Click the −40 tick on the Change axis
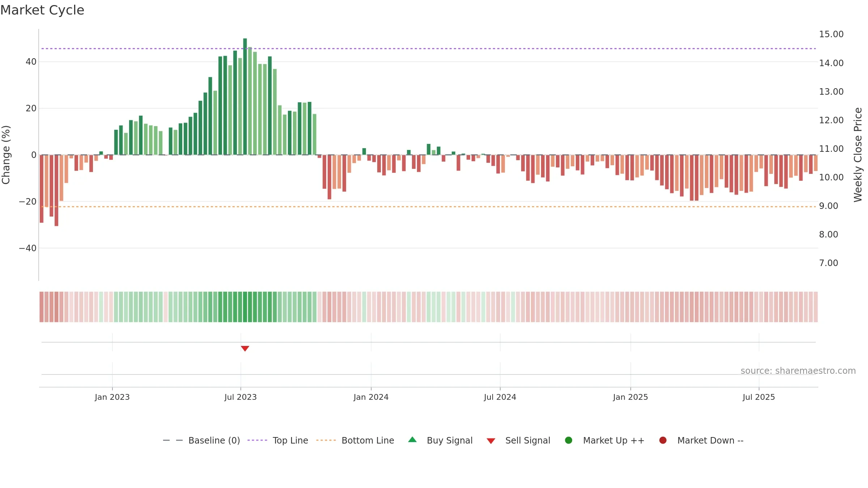 pyautogui.click(x=28, y=248)
